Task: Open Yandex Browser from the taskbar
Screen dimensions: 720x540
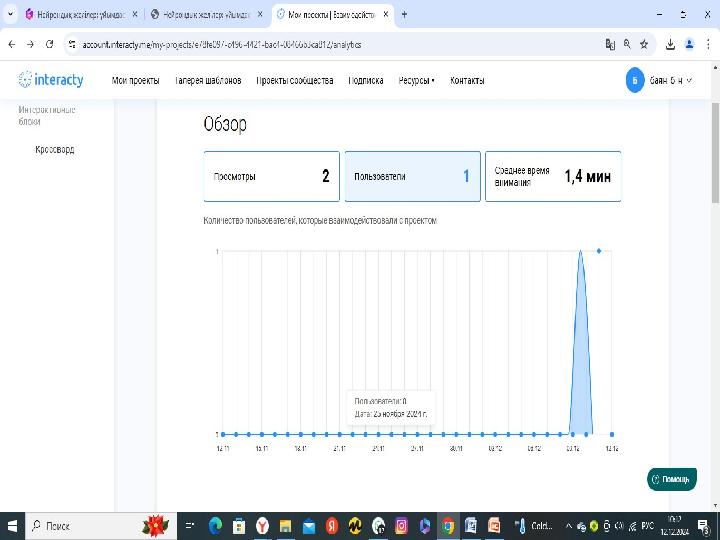Action: pyautogui.click(x=262, y=526)
